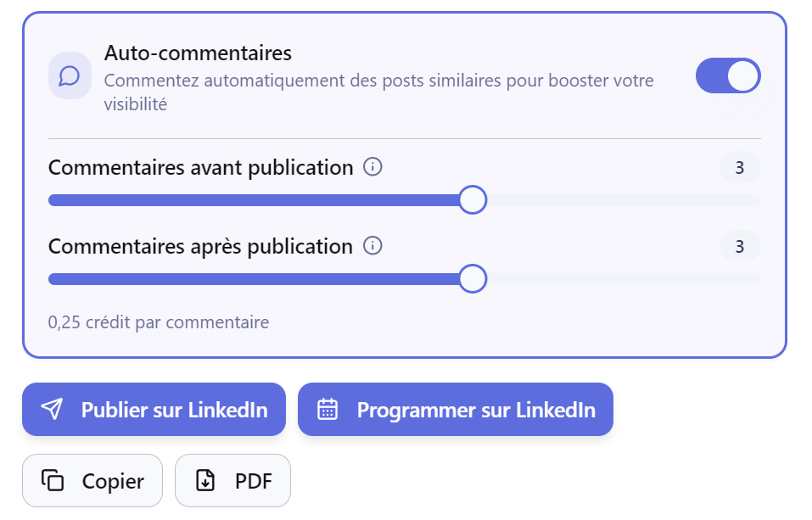Image resolution: width=812 pixels, height=520 pixels.
Task: Click info icon beside Commentaires avant publication
Action: (x=372, y=167)
